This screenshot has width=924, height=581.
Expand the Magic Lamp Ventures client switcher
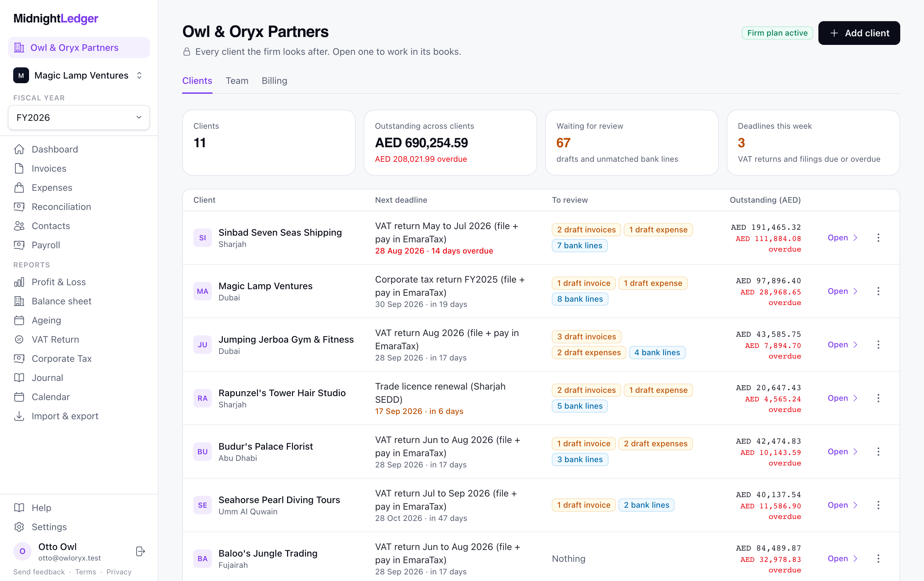[79, 75]
